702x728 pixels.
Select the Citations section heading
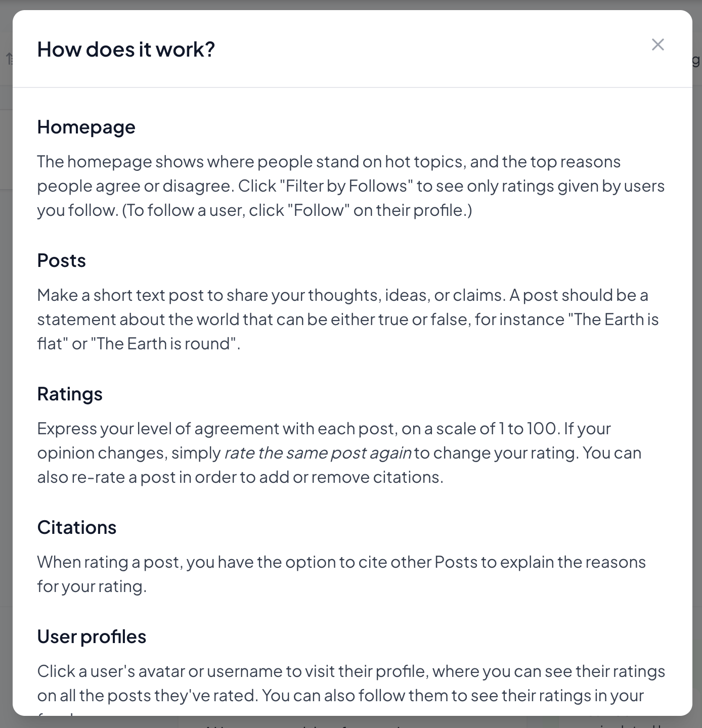(x=77, y=527)
